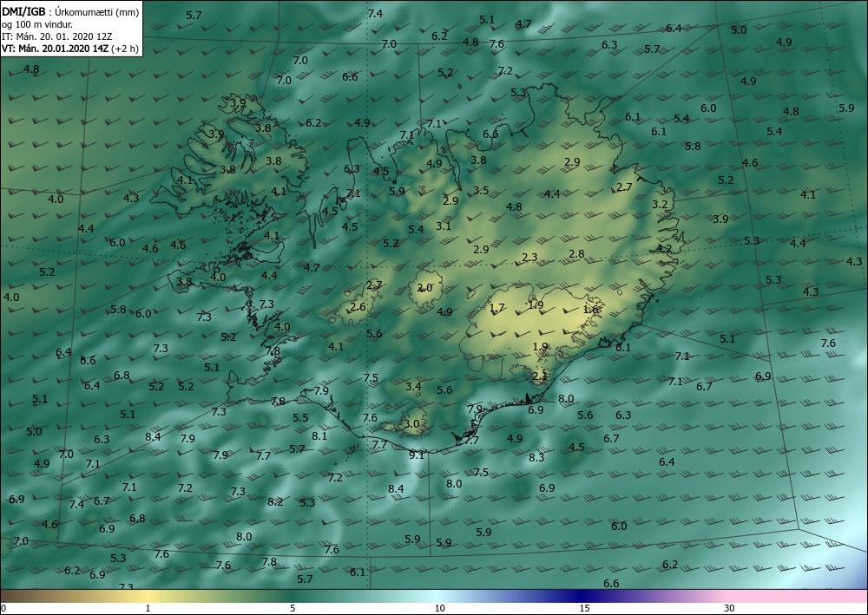The height and width of the screenshot is (615, 868).
Task: Click the 9.1 value on the south coast
Action: [x=417, y=455]
